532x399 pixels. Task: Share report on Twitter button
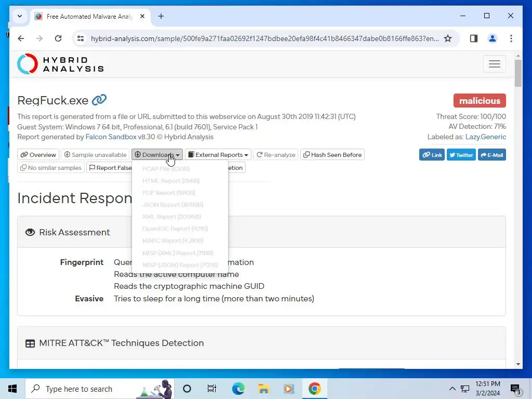[x=461, y=155]
